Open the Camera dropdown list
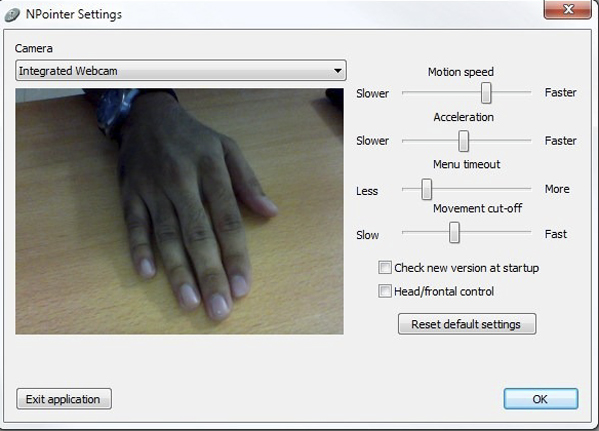The image size is (599, 431). 181,70
